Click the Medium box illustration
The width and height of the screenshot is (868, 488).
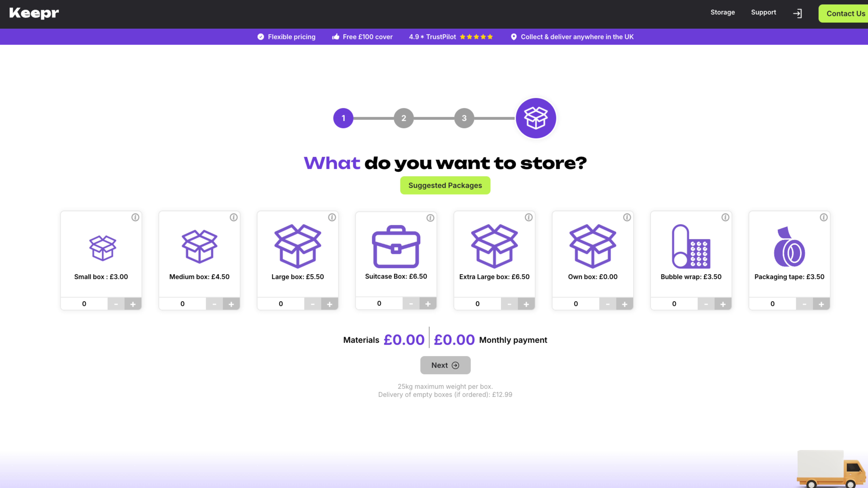coord(199,246)
